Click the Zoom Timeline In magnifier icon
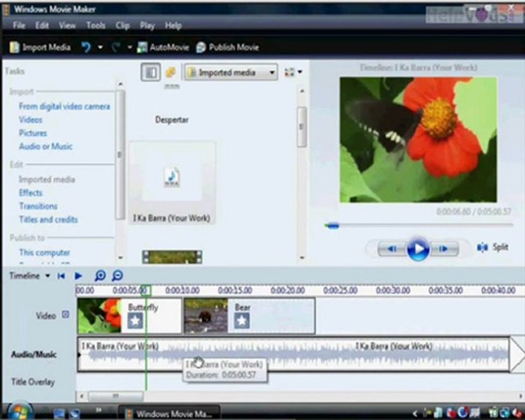 pos(100,276)
